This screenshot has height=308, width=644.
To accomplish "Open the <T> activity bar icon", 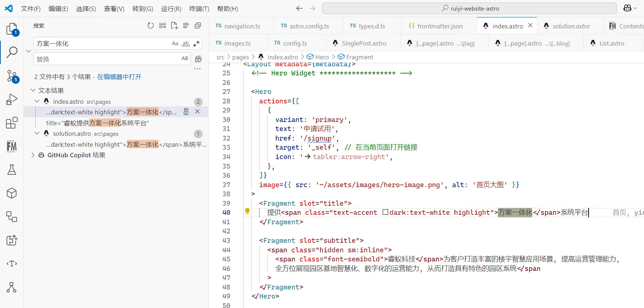I will tap(12, 264).
